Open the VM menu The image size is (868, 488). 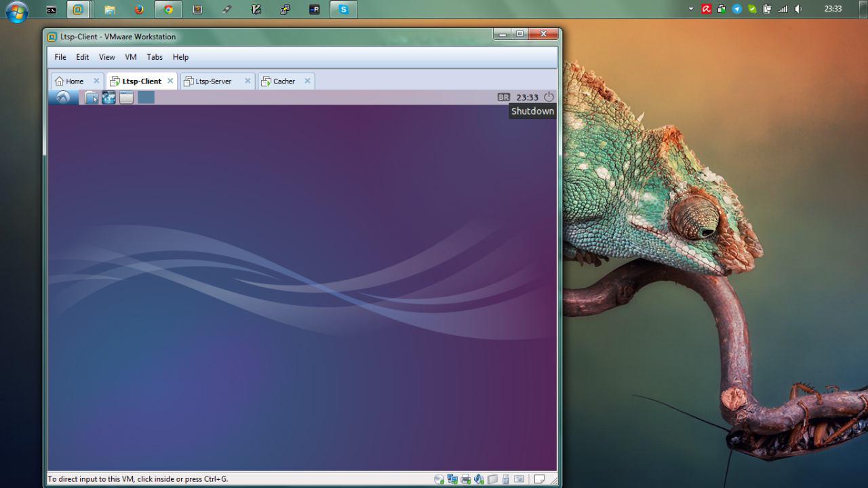click(x=131, y=57)
